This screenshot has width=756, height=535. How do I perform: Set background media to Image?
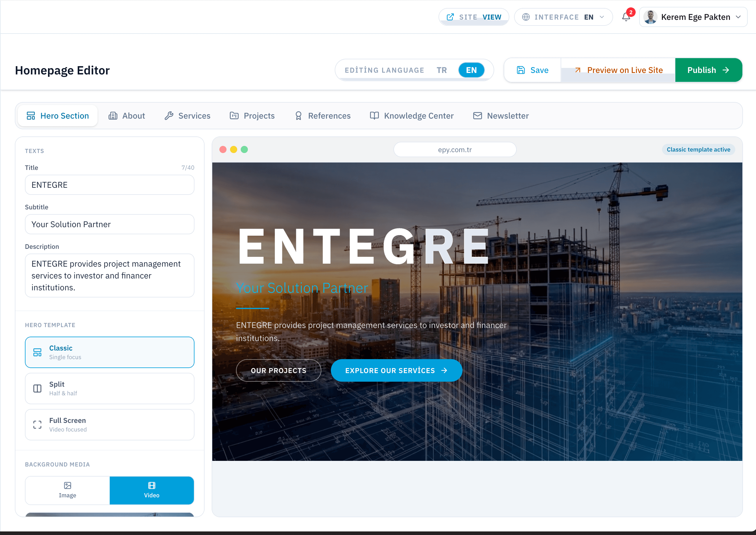coord(68,490)
